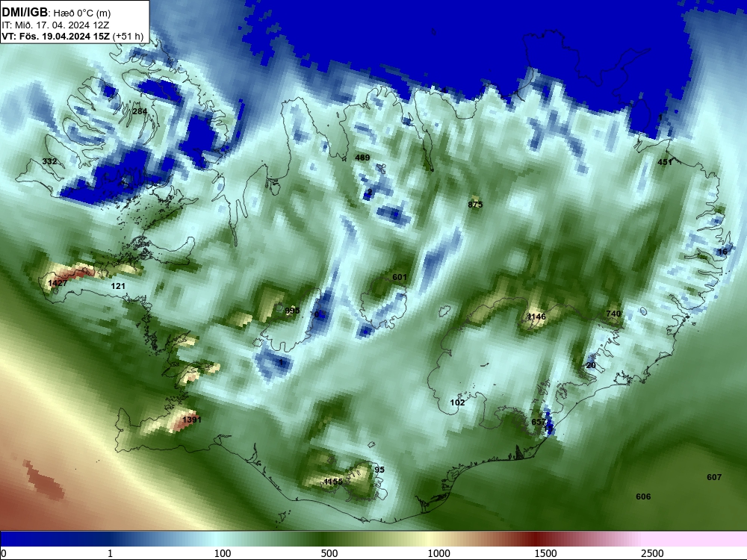Click the map value 95
The height and width of the screenshot is (560, 747).
coord(379,470)
